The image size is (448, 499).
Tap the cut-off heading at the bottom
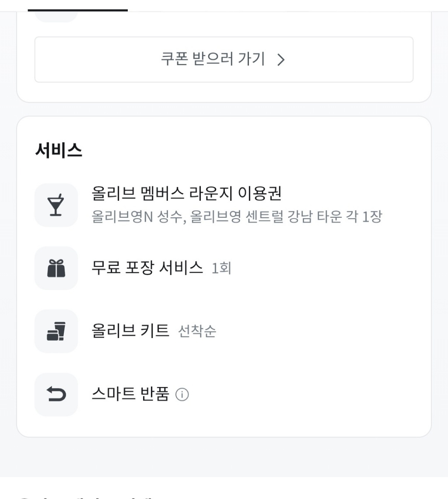[x=87, y=496]
